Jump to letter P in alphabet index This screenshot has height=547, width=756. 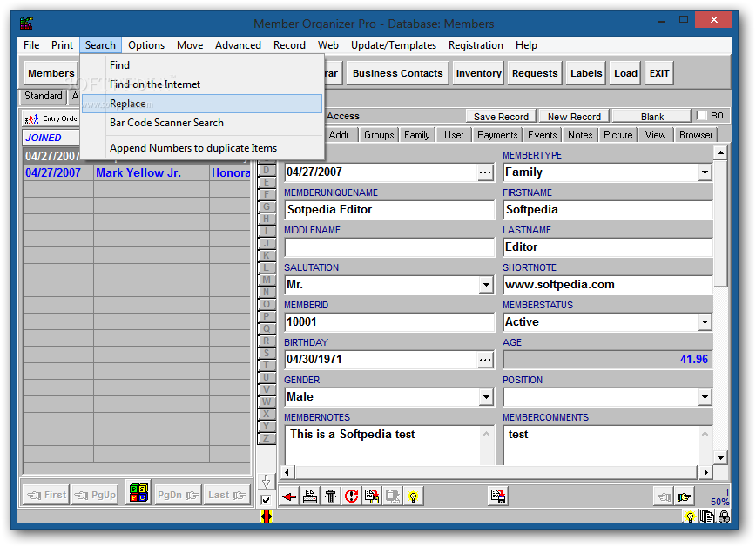267,316
